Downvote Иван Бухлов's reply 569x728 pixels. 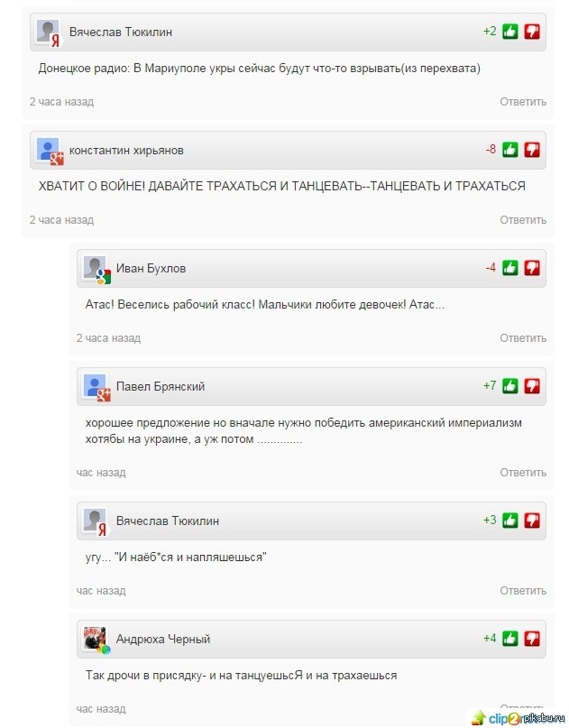[x=532, y=268]
